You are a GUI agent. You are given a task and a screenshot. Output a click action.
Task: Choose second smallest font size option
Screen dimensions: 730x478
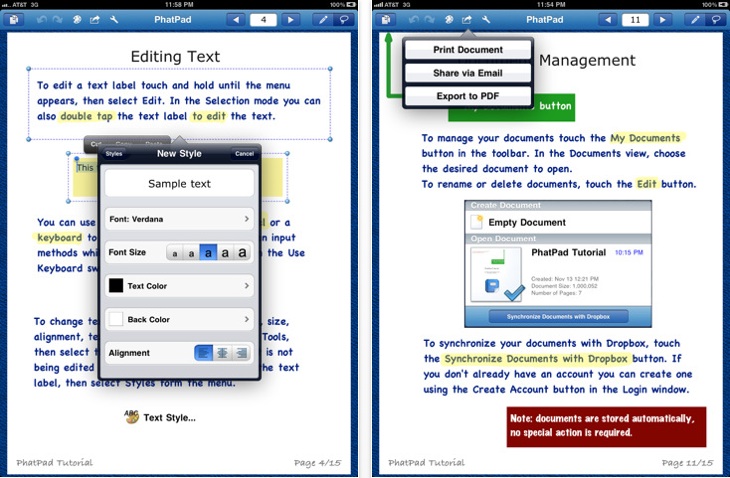[191, 253]
